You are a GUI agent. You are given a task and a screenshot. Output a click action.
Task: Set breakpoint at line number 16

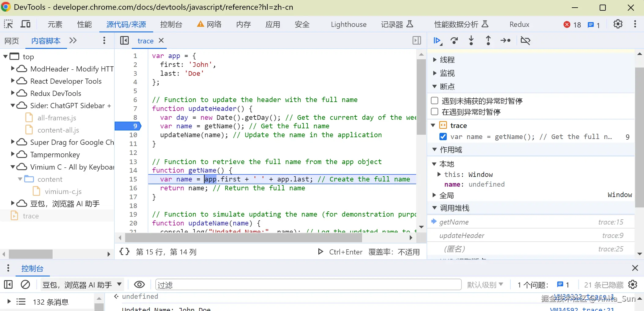133,188
